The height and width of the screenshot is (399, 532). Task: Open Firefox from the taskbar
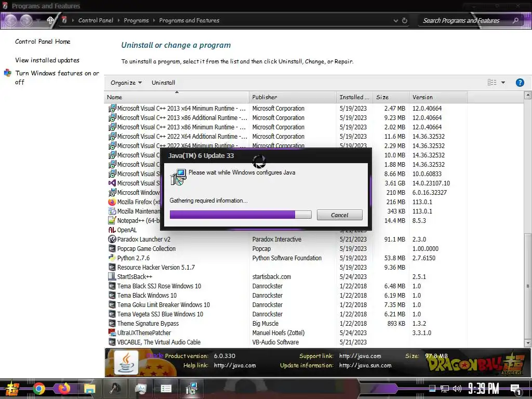click(x=64, y=388)
